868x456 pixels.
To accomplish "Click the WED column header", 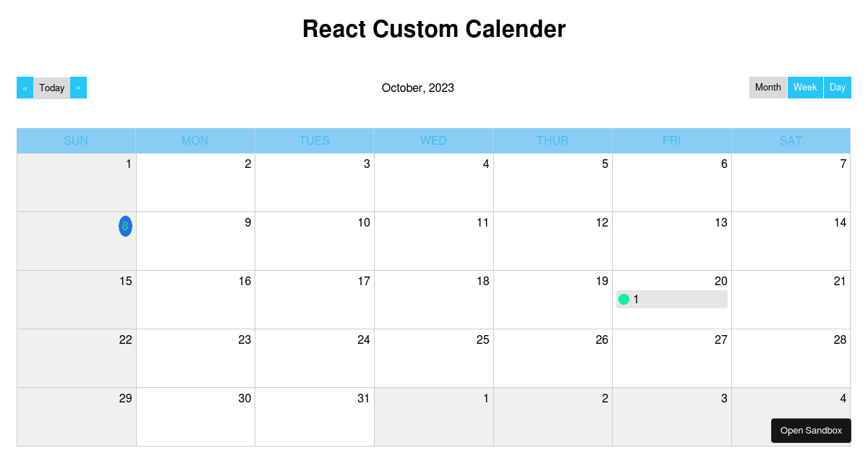I will [433, 140].
